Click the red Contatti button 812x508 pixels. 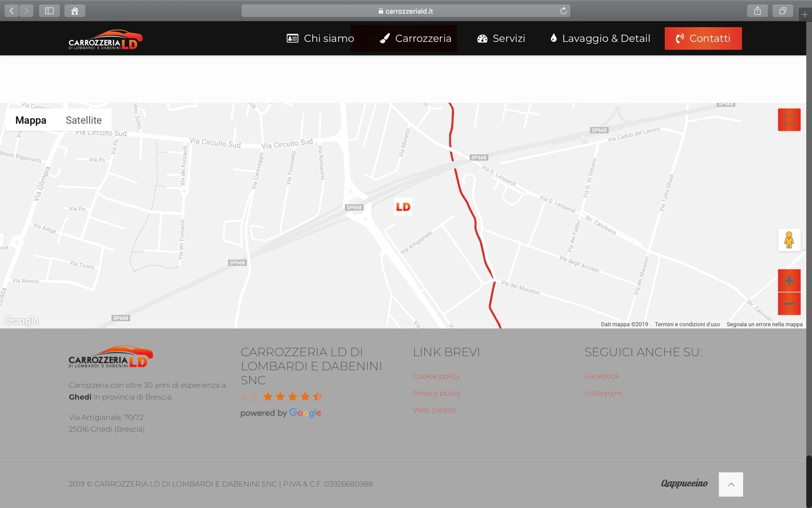click(703, 38)
